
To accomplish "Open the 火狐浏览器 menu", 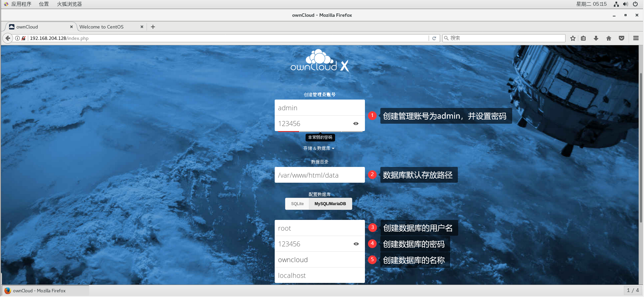I will (69, 4).
